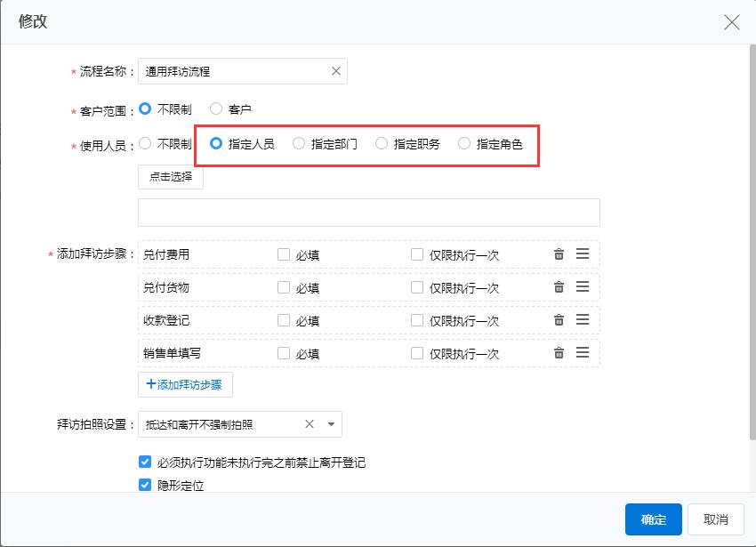
Task: Click trash icon for 收款登记 step
Action: point(559,320)
